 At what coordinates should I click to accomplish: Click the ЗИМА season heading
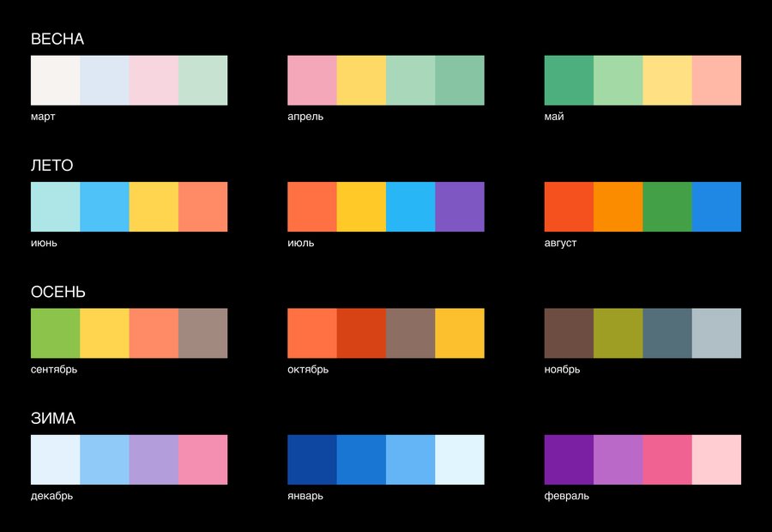point(53,419)
